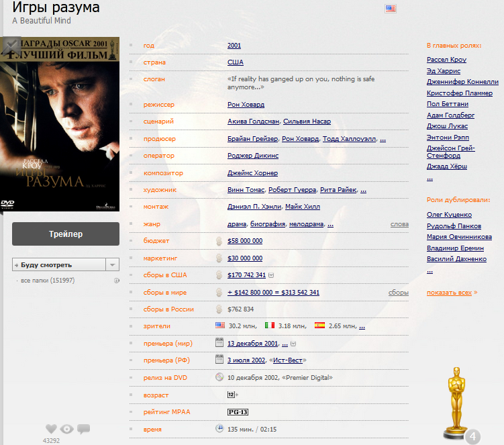The image size is (504, 445).
Task: Open все папки (151997) link
Action: click(x=48, y=281)
